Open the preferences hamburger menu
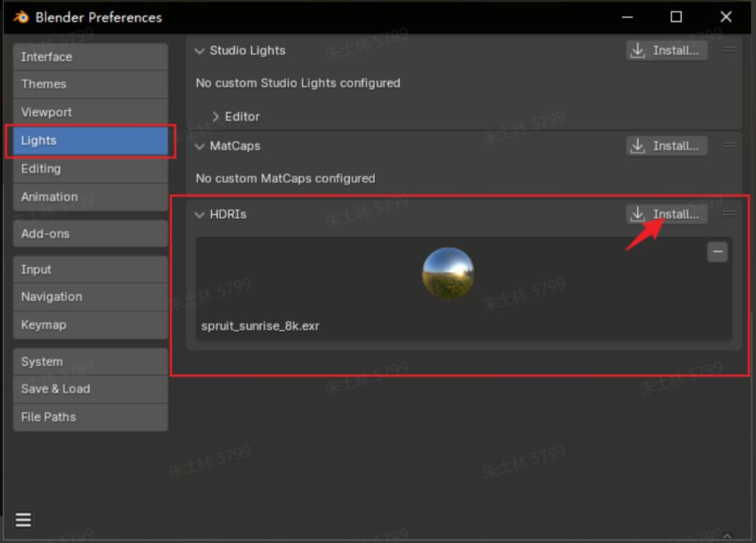The height and width of the screenshot is (543, 756). (23, 520)
